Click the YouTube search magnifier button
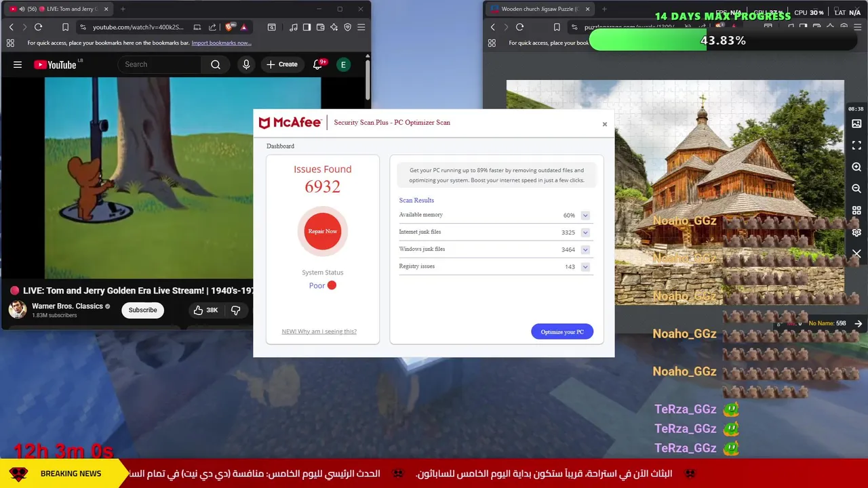The width and height of the screenshot is (868, 488). pyautogui.click(x=216, y=64)
